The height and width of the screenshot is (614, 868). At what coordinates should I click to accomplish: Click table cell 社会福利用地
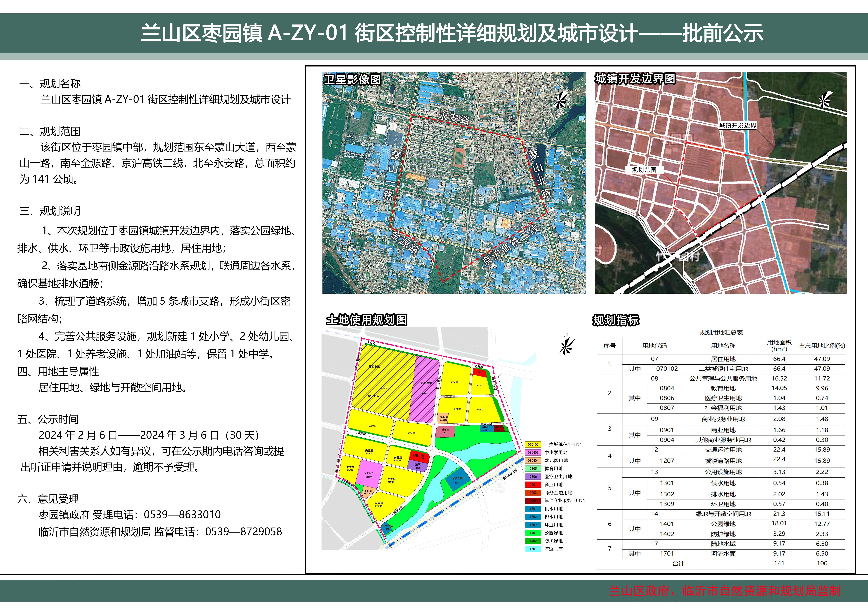click(723, 408)
